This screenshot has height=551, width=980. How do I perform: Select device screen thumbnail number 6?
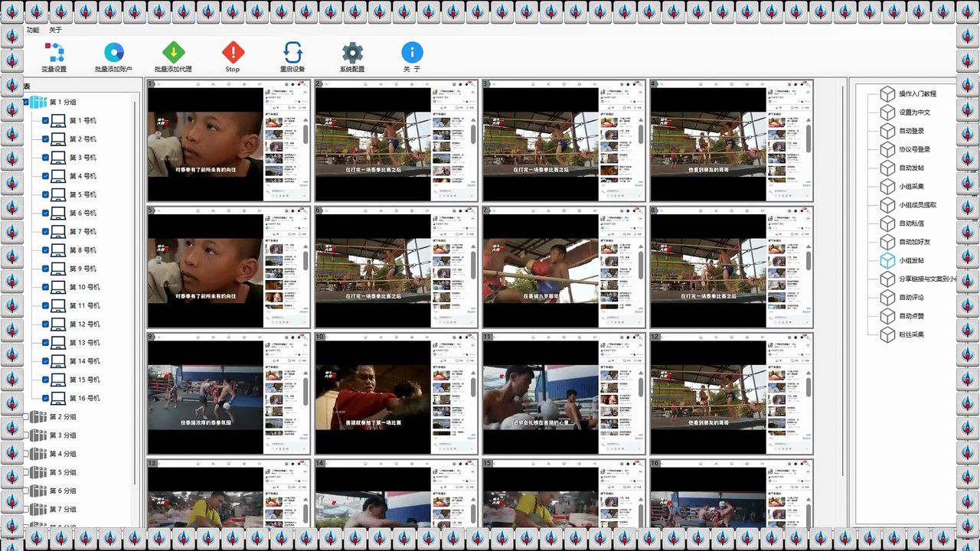coord(395,267)
